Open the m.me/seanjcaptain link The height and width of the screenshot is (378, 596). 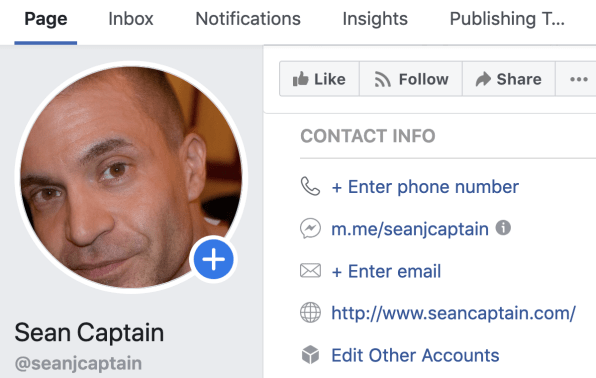pyautogui.click(x=410, y=229)
